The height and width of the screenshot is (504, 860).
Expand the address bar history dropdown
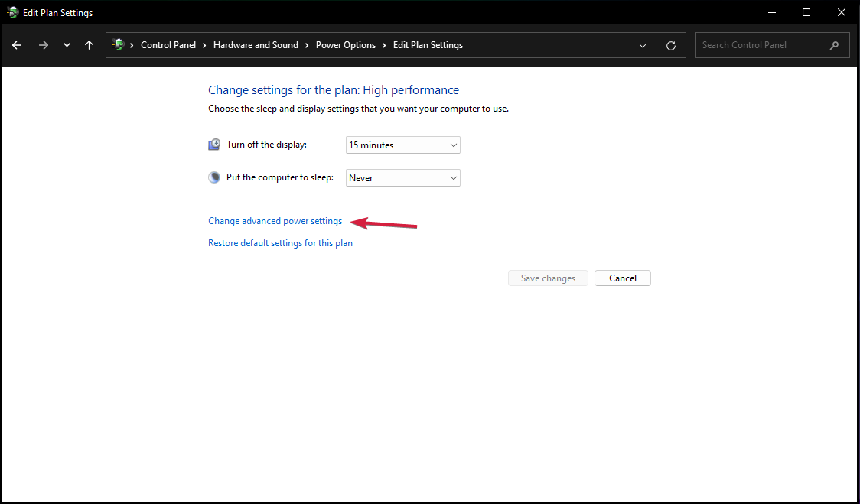pyautogui.click(x=643, y=45)
